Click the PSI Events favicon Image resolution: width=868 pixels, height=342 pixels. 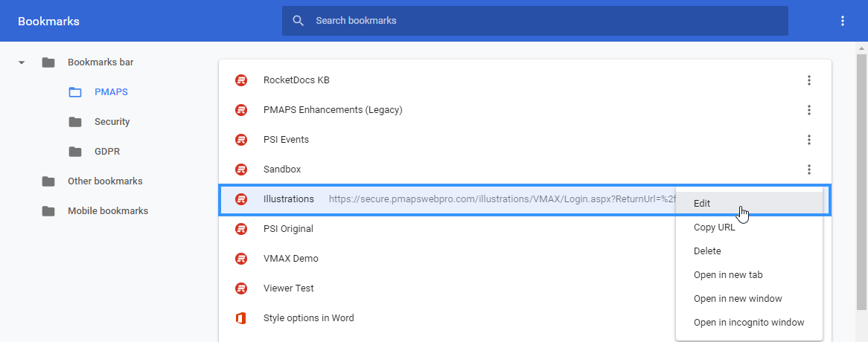240,140
